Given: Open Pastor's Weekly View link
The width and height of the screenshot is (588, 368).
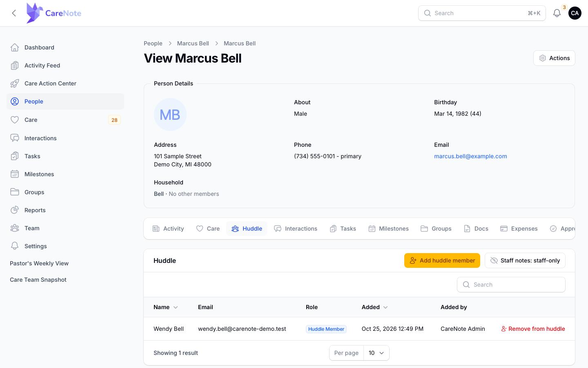Looking at the screenshot, I should click(x=39, y=263).
